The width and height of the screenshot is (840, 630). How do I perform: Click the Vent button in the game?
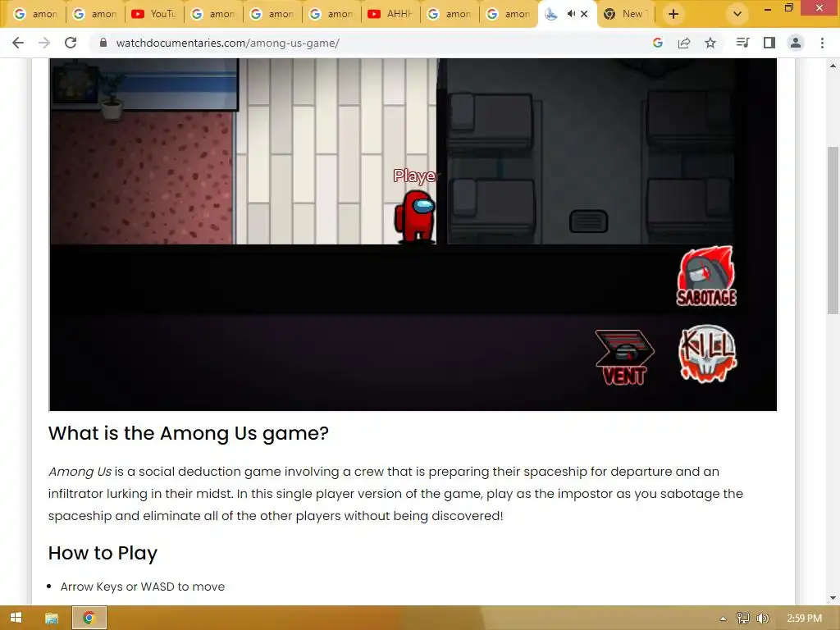pyautogui.click(x=624, y=358)
